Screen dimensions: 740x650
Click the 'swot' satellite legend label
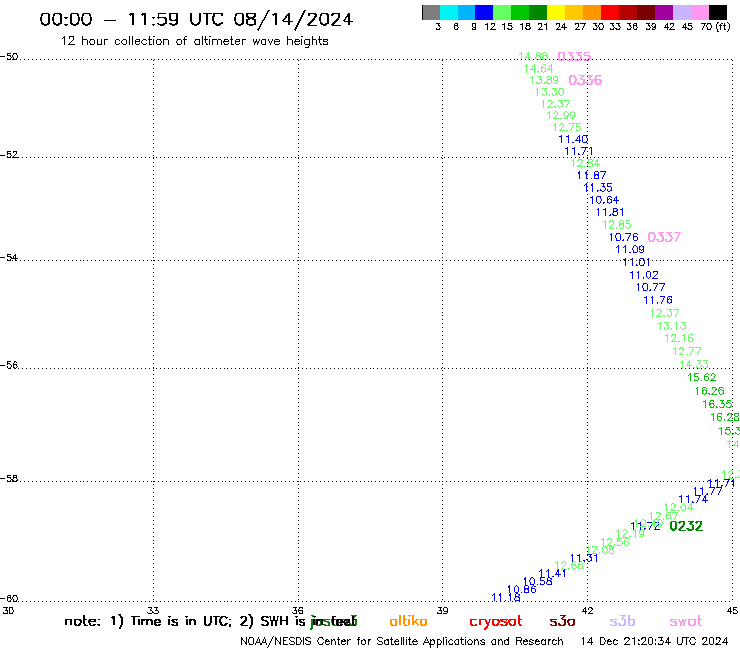(686, 622)
